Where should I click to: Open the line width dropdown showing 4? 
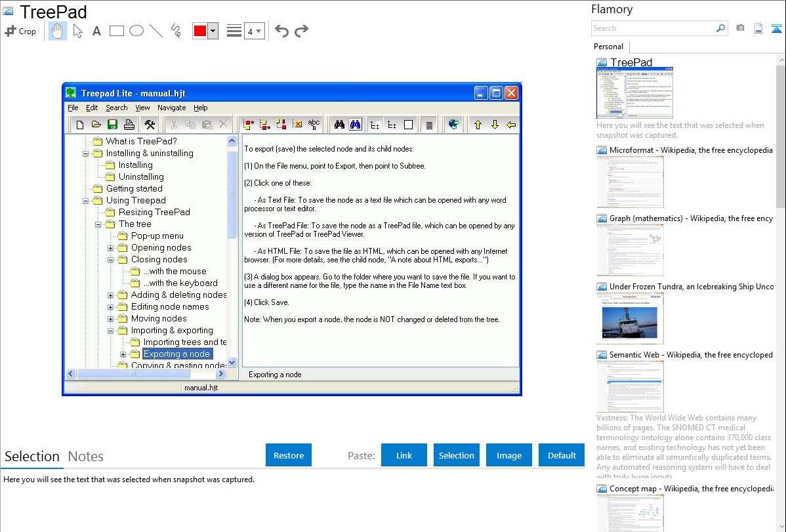pos(254,31)
